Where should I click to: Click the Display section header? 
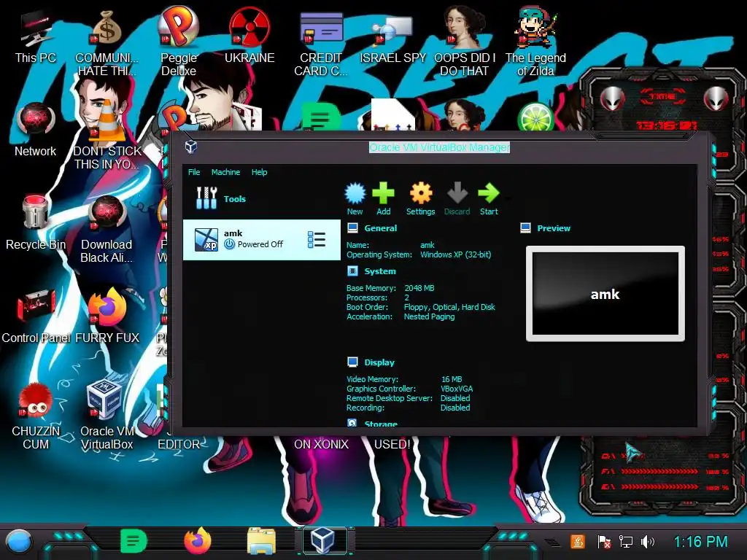pyautogui.click(x=379, y=362)
